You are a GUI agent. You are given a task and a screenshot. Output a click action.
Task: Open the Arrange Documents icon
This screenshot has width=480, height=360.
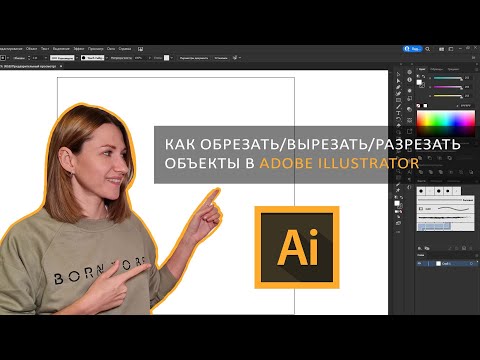(442, 49)
